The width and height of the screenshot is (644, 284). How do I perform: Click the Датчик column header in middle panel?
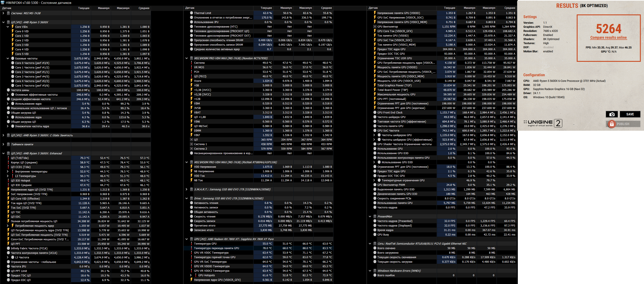[x=190, y=8]
